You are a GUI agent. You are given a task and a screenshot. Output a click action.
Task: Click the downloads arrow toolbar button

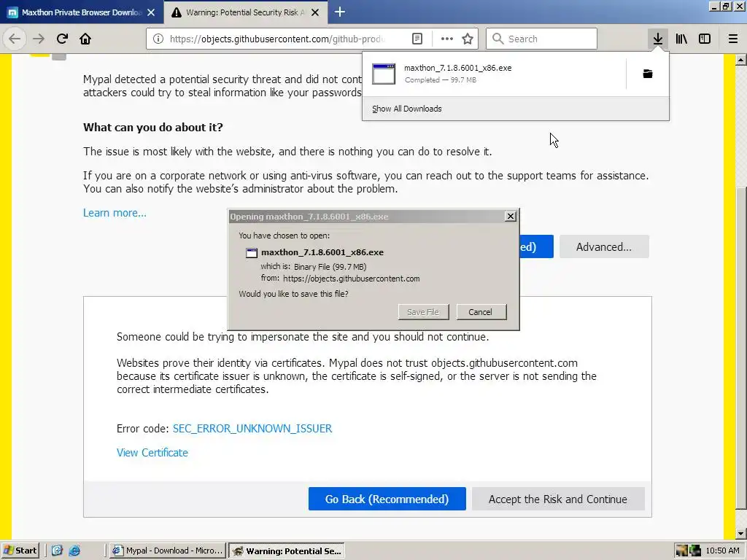(657, 39)
